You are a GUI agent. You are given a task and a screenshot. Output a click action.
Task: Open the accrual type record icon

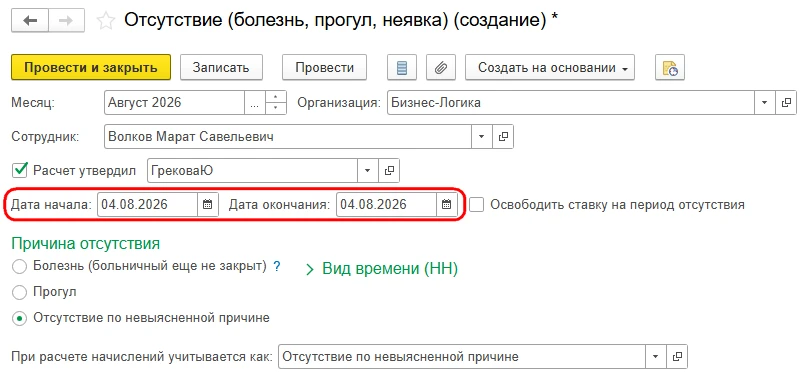pyautogui.click(x=677, y=357)
